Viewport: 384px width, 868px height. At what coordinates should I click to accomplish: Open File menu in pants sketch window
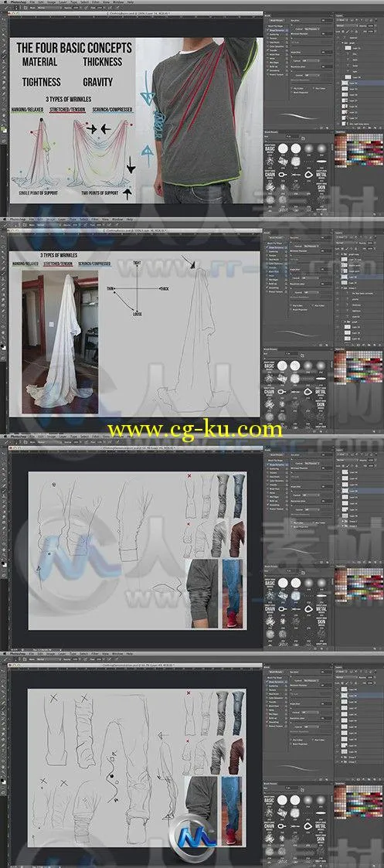click(x=32, y=654)
